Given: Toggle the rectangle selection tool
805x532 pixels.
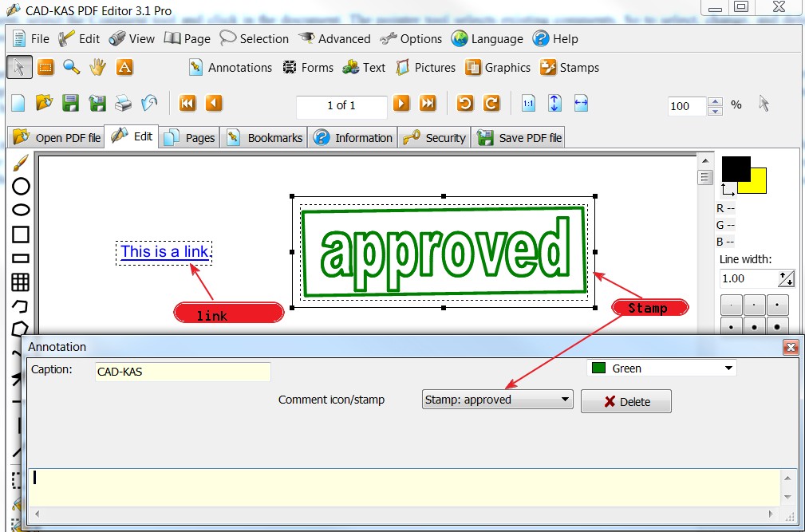Looking at the screenshot, I should coord(45,68).
